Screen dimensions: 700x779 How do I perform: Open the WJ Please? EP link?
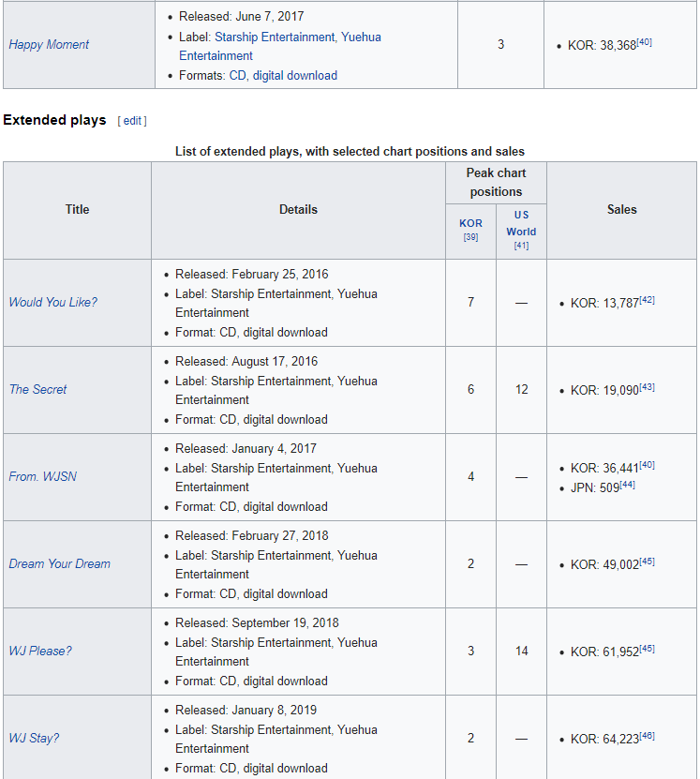coord(40,652)
